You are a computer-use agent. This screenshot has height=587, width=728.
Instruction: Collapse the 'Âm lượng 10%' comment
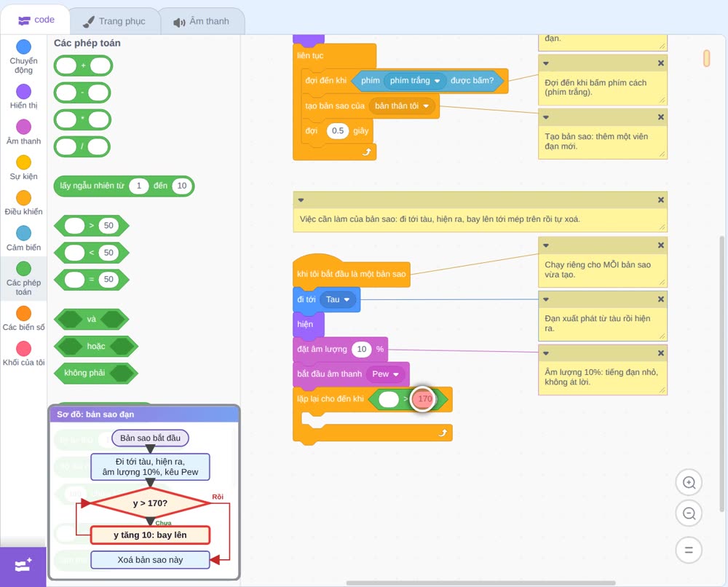(546, 353)
